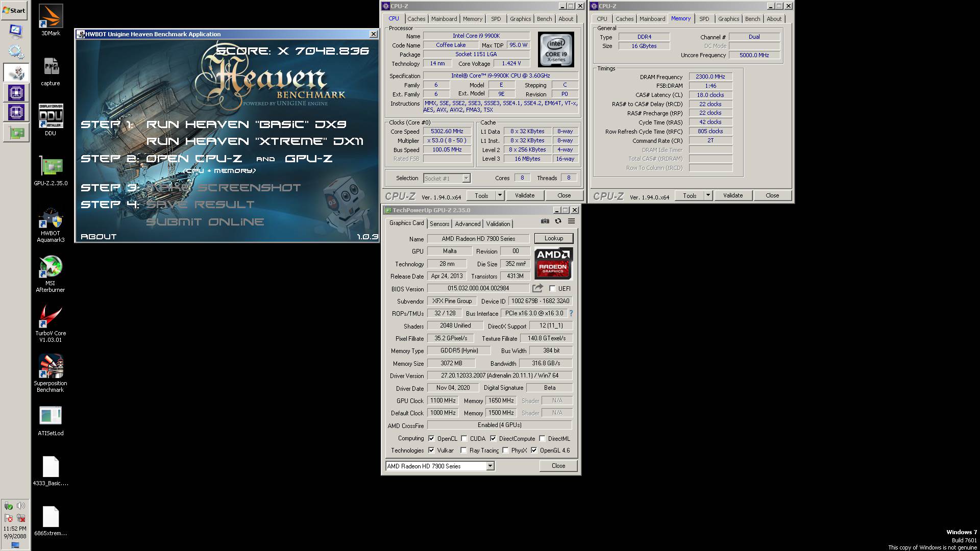This screenshot has height=551, width=980.
Task: Toggle the OpenCL checkbox
Action: tap(431, 438)
